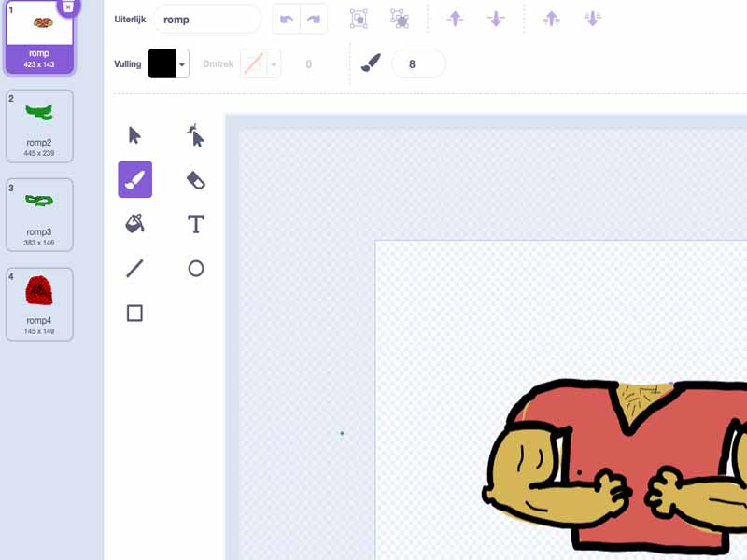The image size is (747, 560).
Task: Click the black Vulling color swatch
Action: click(x=162, y=63)
